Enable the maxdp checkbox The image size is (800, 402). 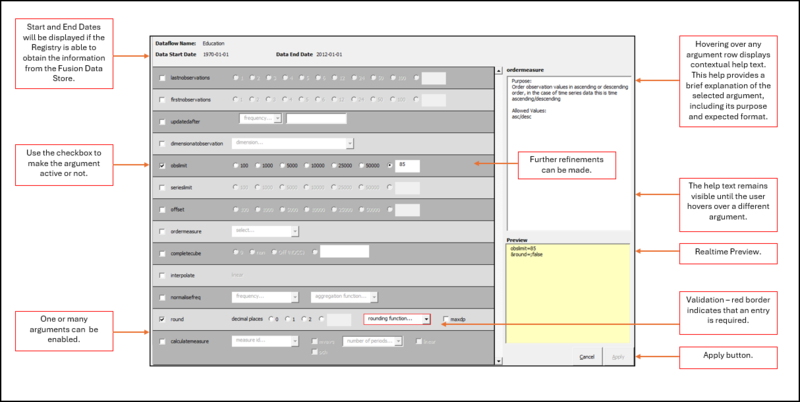point(446,320)
